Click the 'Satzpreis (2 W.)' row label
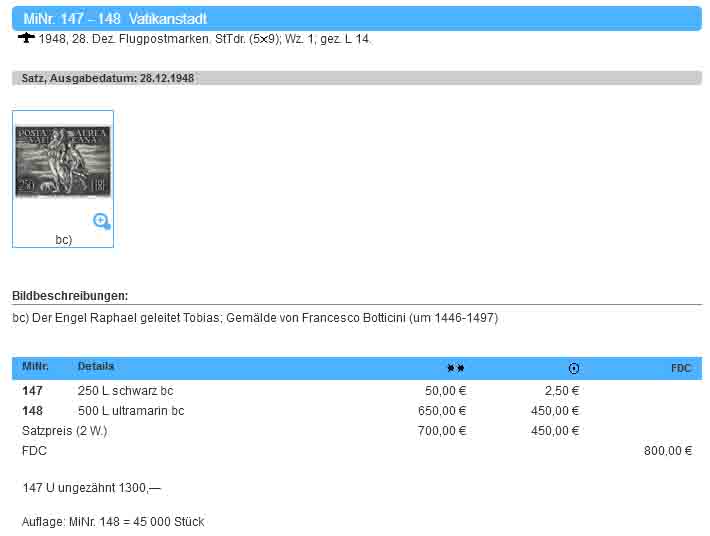710x536 pixels. coord(64,431)
